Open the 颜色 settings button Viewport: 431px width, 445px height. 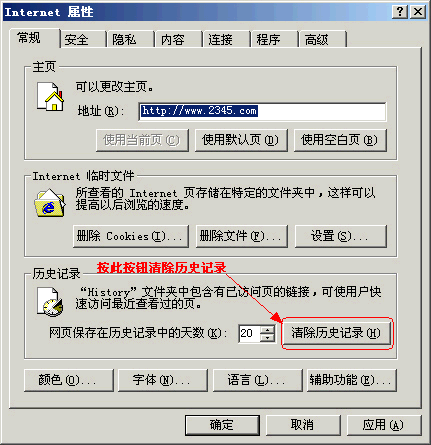point(69,380)
